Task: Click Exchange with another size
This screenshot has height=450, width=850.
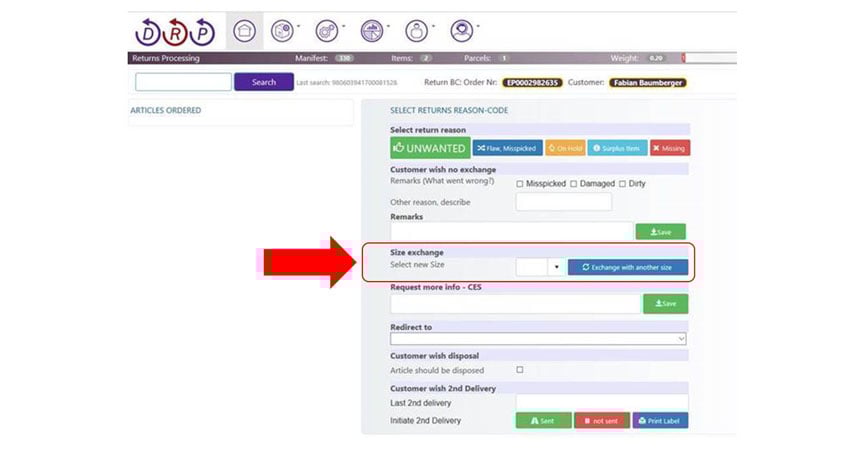Action: coord(628,267)
